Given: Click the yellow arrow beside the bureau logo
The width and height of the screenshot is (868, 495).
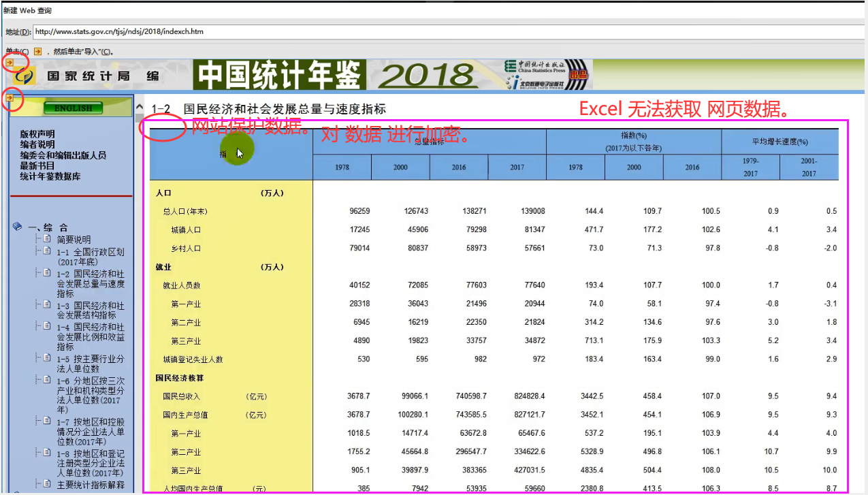Looking at the screenshot, I should pos(10,63).
